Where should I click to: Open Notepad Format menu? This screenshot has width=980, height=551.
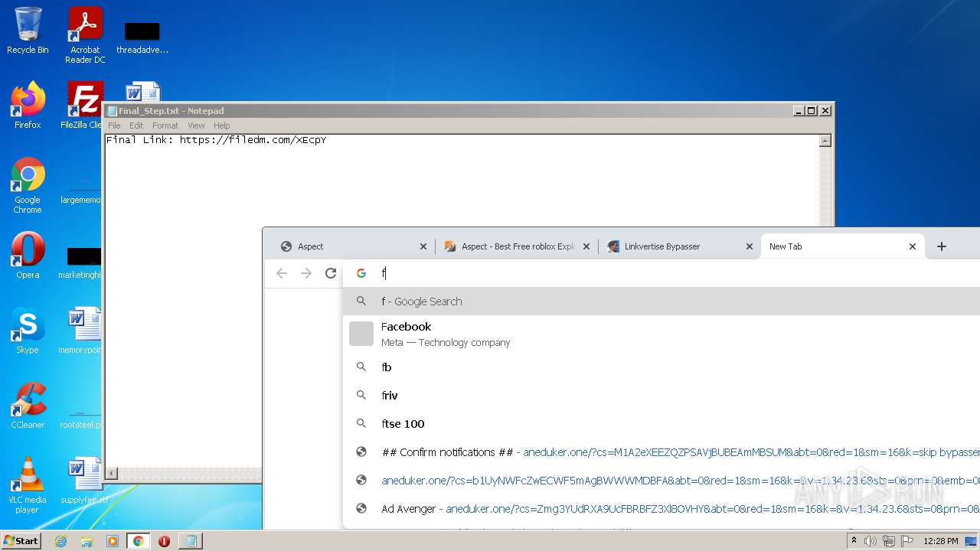(x=165, y=126)
